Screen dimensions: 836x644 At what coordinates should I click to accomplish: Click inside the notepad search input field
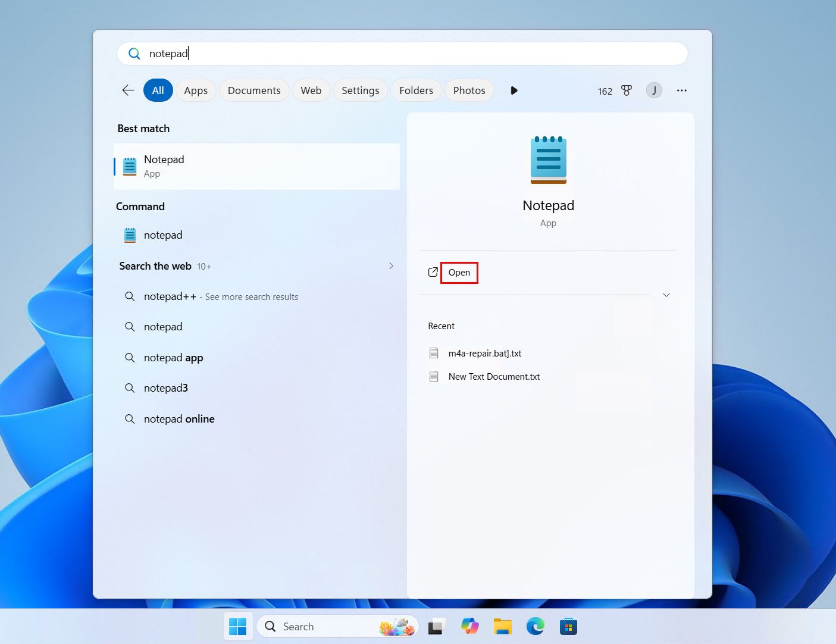(402, 54)
